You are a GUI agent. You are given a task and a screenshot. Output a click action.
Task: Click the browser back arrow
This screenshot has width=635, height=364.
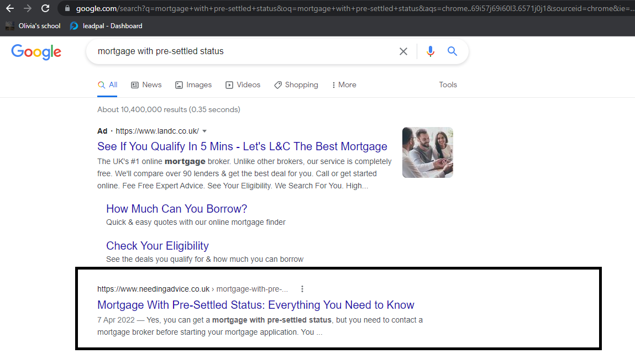coord(10,8)
